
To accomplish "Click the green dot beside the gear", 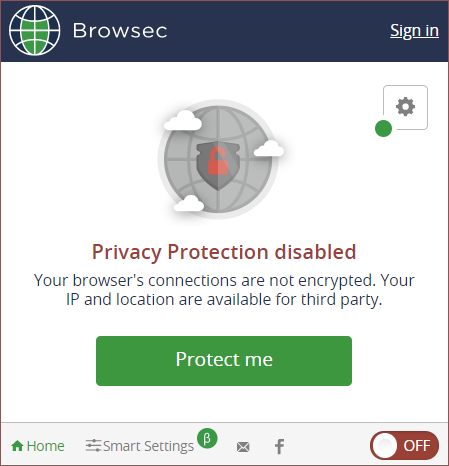I will click(x=383, y=128).
